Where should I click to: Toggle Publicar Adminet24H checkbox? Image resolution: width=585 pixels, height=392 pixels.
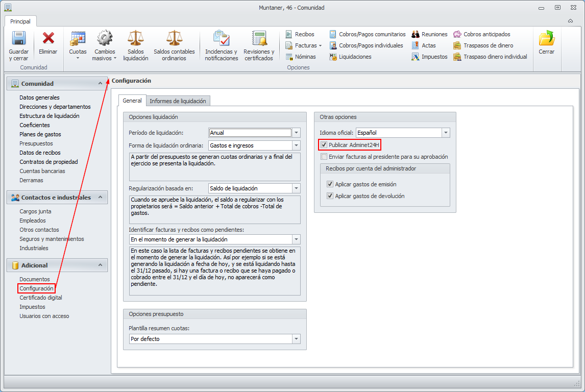324,145
